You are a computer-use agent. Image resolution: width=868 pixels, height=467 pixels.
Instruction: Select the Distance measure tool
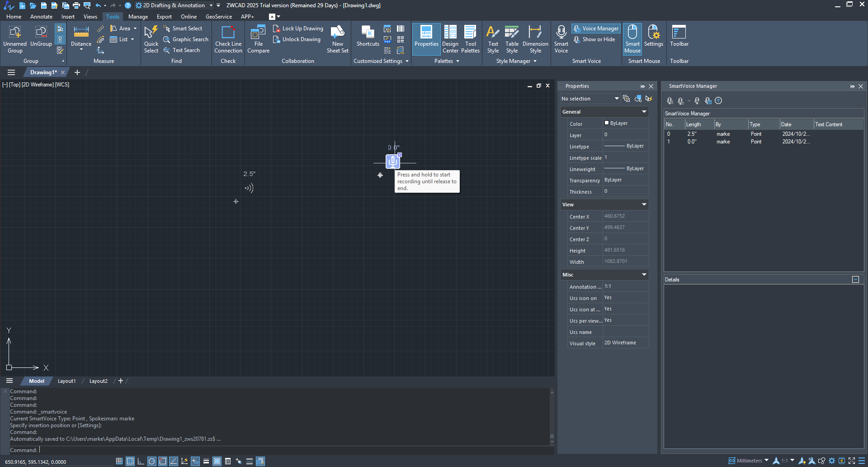[x=81, y=36]
